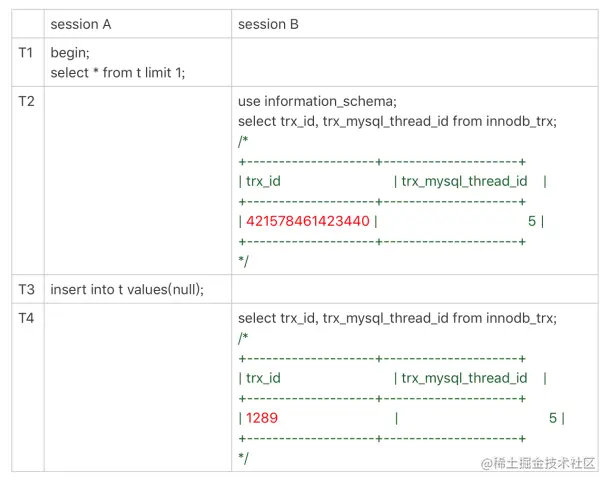Select the T4 row label
Image resolution: width=610 pixels, height=485 pixels.
pos(26,318)
